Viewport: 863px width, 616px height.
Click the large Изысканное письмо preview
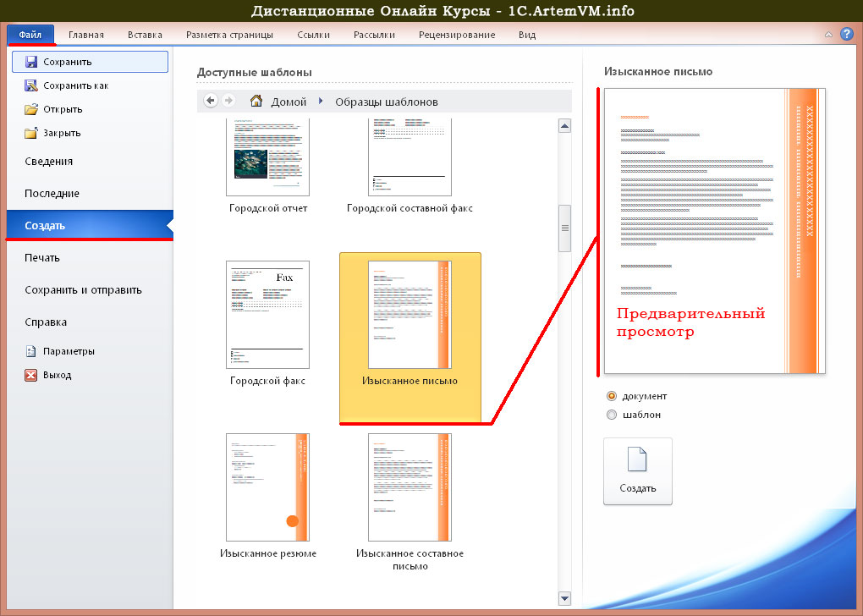714,231
